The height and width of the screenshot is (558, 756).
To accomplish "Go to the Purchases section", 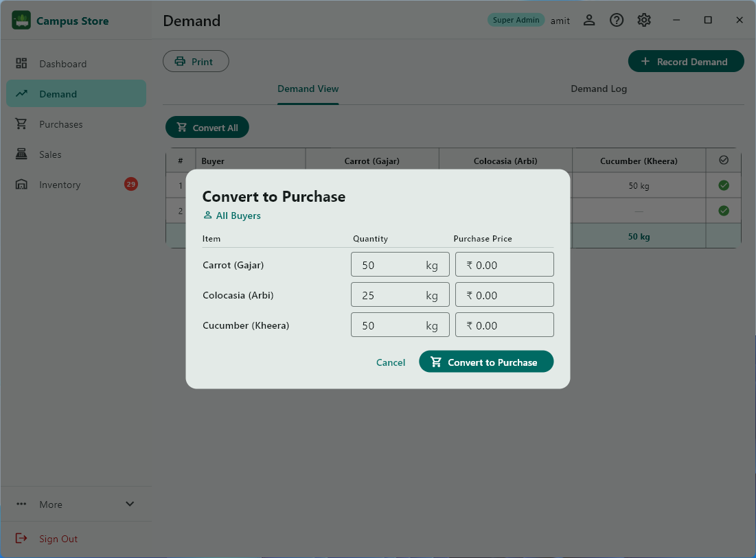I will pyautogui.click(x=76, y=124).
